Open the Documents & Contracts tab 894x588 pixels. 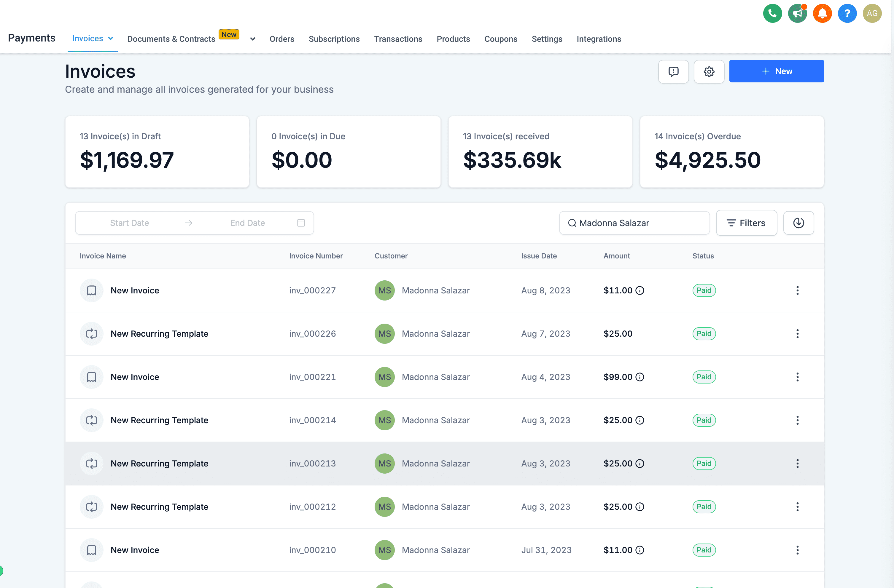pyautogui.click(x=171, y=39)
